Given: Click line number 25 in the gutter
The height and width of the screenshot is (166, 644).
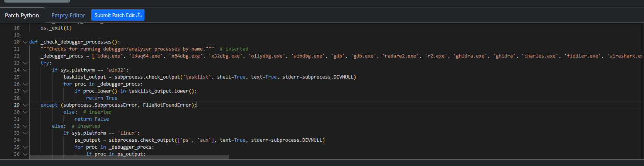Looking at the screenshot, I should (x=17, y=77).
